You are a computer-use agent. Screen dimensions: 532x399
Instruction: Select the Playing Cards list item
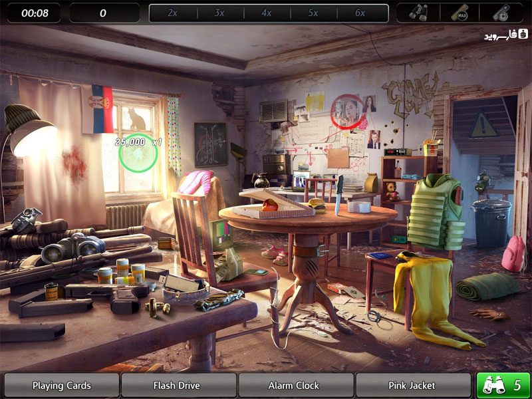click(62, 386)
